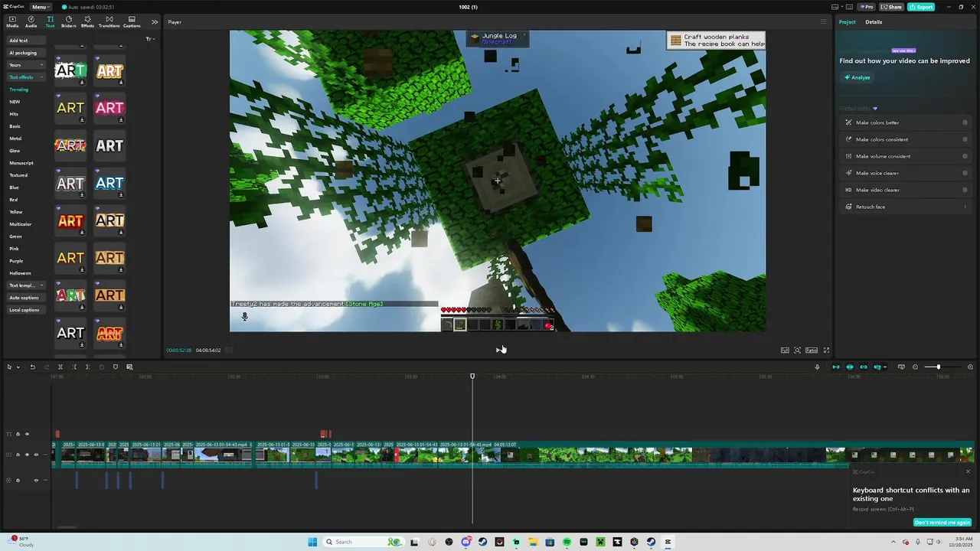Screen dimensions: 980x551
Task: Play the video preview
Action: point(498,350)
